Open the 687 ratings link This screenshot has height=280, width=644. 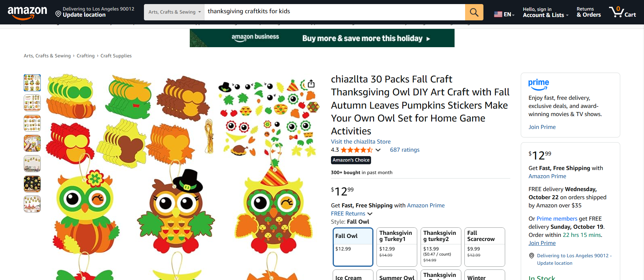pyautogui.click(x=405, y=150)
